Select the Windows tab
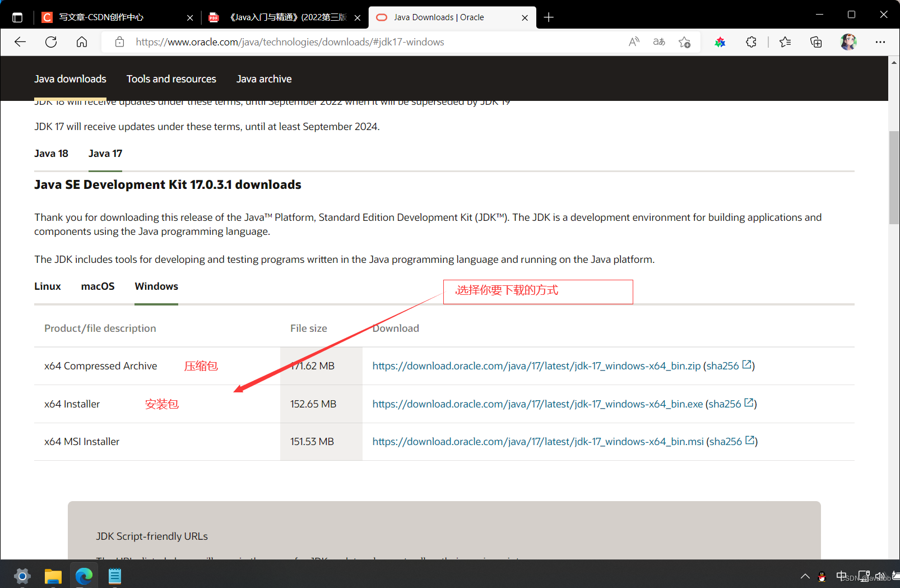 pyautogui.click(x=156, y=286)
